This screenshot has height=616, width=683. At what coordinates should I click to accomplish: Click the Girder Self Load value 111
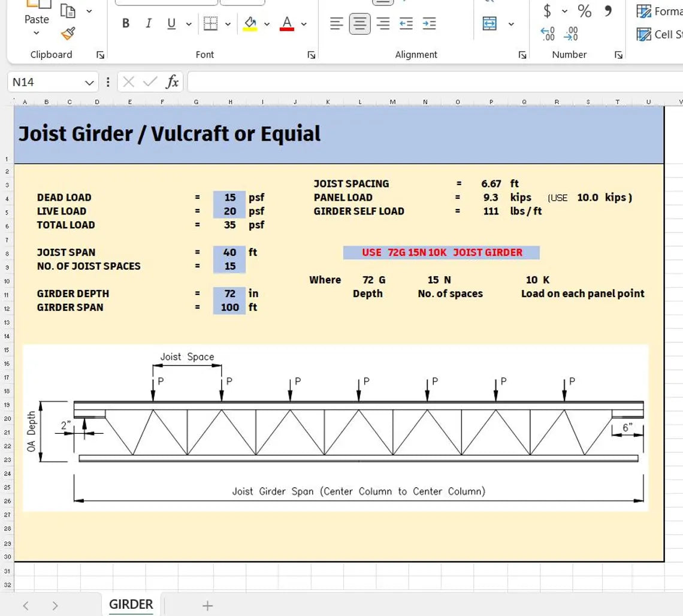coord(491,212)
